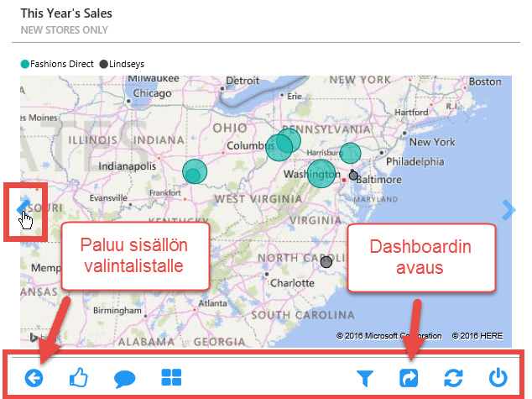This screenshot has height=399, width=532.
Task: Click the New York city label
Action: click(432, 142)
